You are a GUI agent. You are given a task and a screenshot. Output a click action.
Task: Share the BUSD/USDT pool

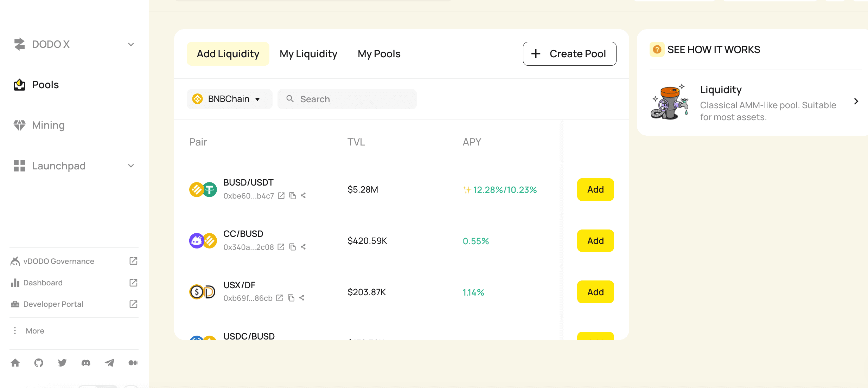[303, 196]
